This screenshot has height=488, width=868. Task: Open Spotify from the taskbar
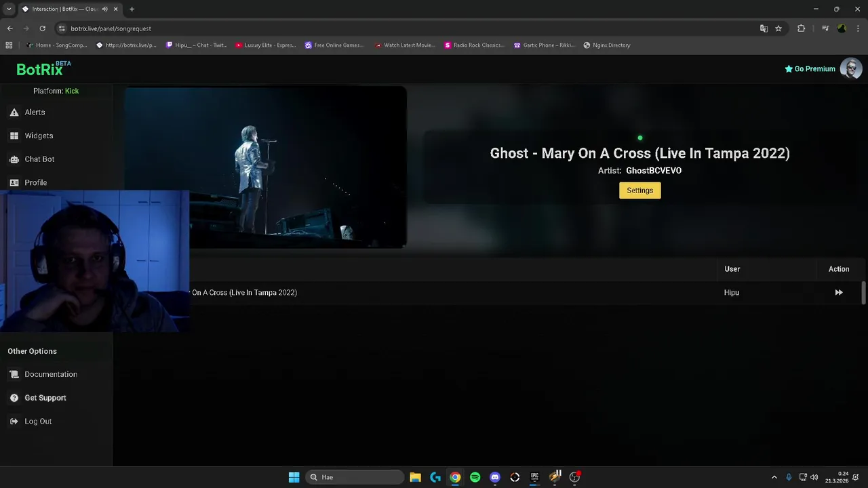point(475,477)
